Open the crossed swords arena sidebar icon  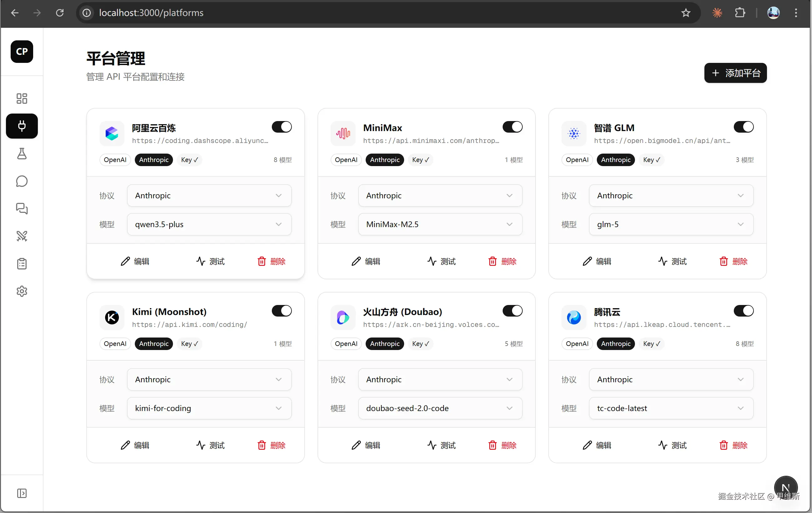pyautogui.click(x=22, y=236)
